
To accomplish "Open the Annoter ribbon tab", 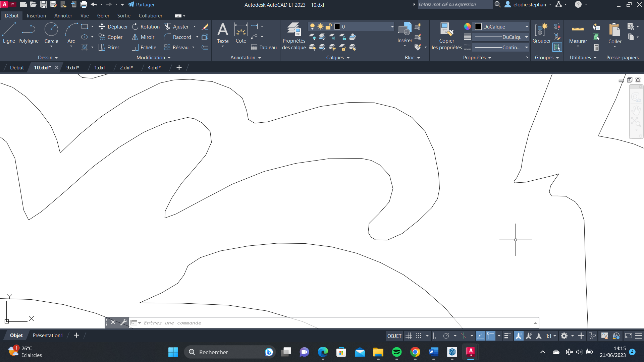I will pos(63,16).
